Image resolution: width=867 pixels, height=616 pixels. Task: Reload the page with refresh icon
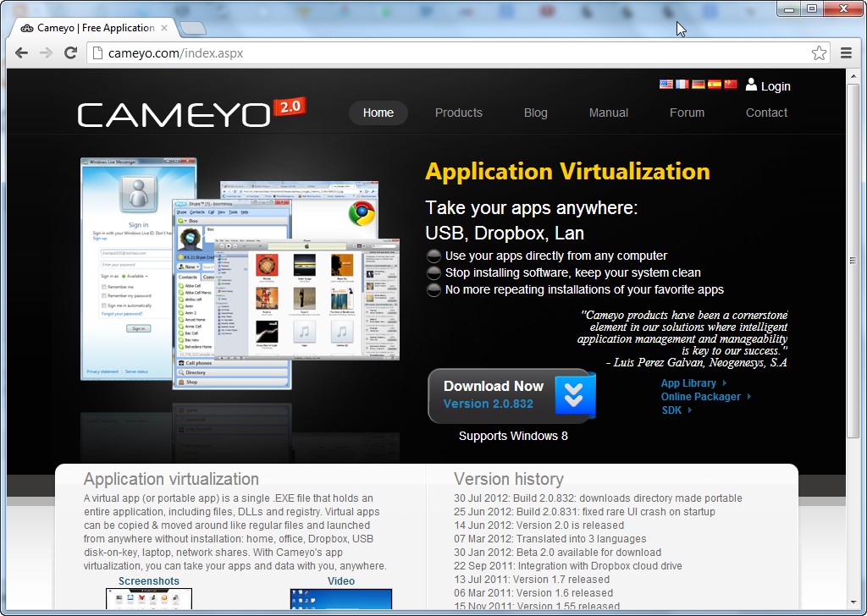point(70,53)
